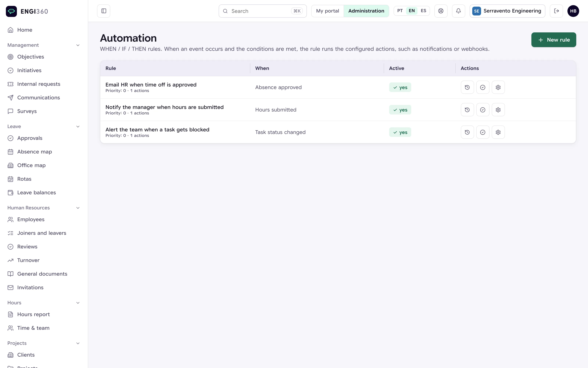Click check icon for Notify the manager rule
Viewport: 588px width, 368px height.
483,110
